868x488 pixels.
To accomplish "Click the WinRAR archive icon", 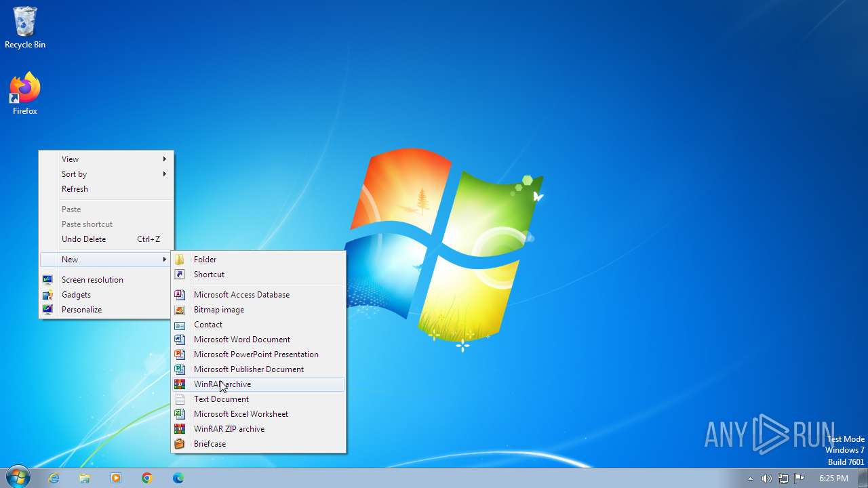I will tap(180, 384).
